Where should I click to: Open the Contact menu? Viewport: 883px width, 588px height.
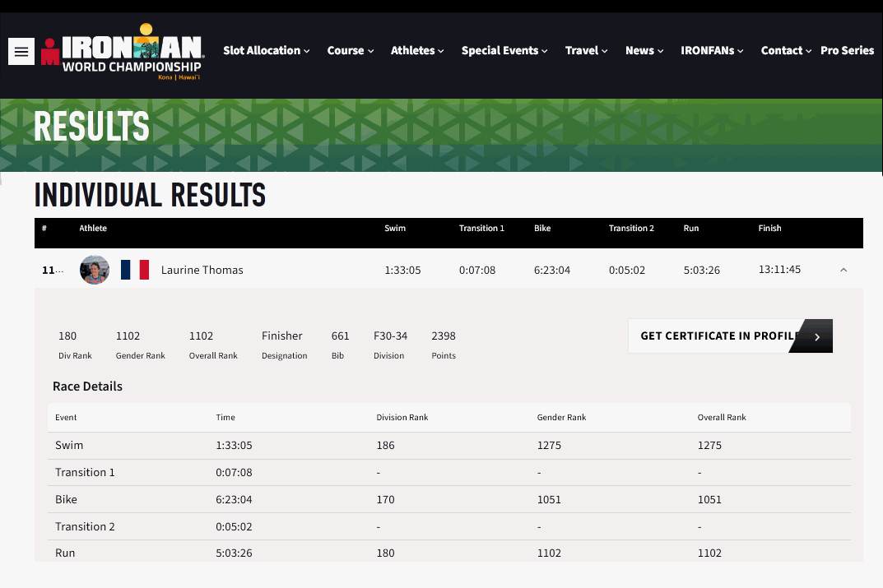pyautogui.click(x=786, y=50)
